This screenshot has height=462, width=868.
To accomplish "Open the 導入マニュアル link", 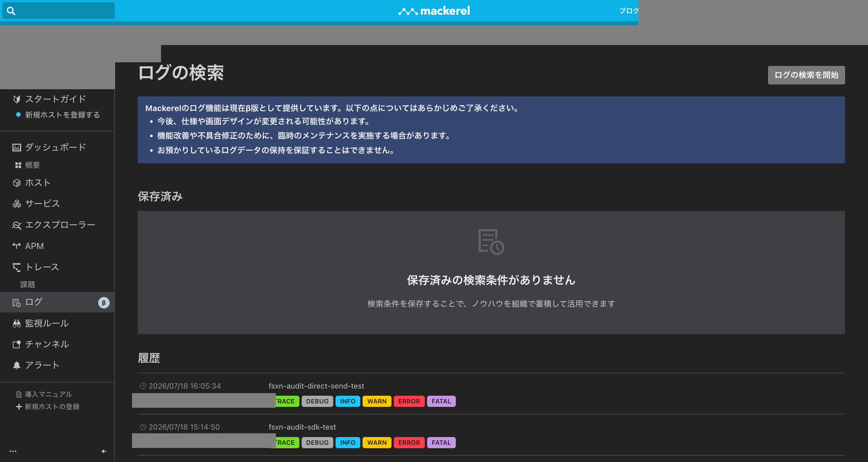I will click(x=48, y=394).
